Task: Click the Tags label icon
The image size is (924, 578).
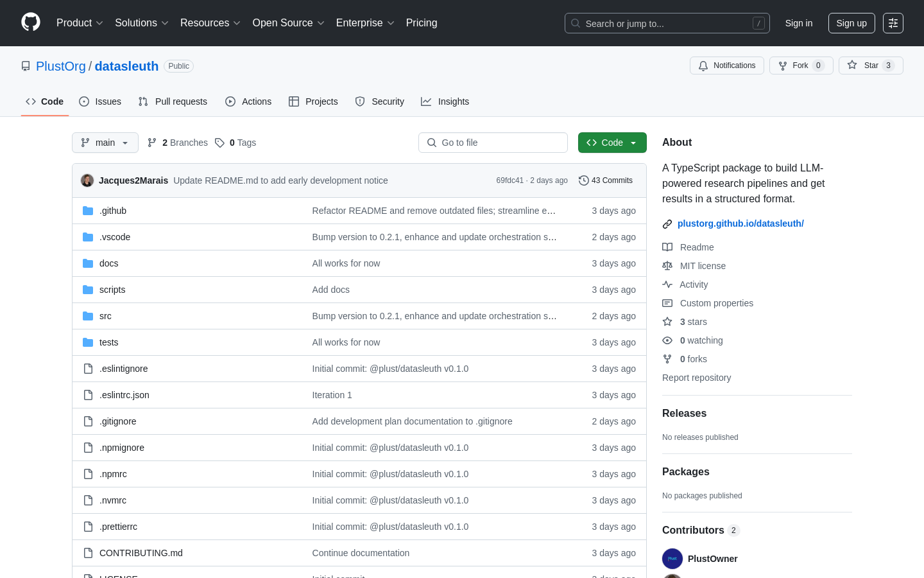Action: [x=219, y=143]
